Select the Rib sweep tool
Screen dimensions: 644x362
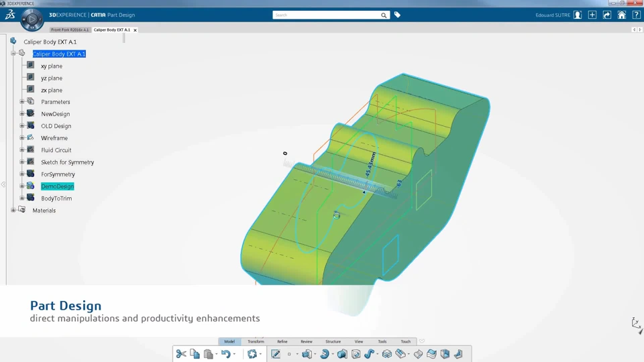point(369,354)
